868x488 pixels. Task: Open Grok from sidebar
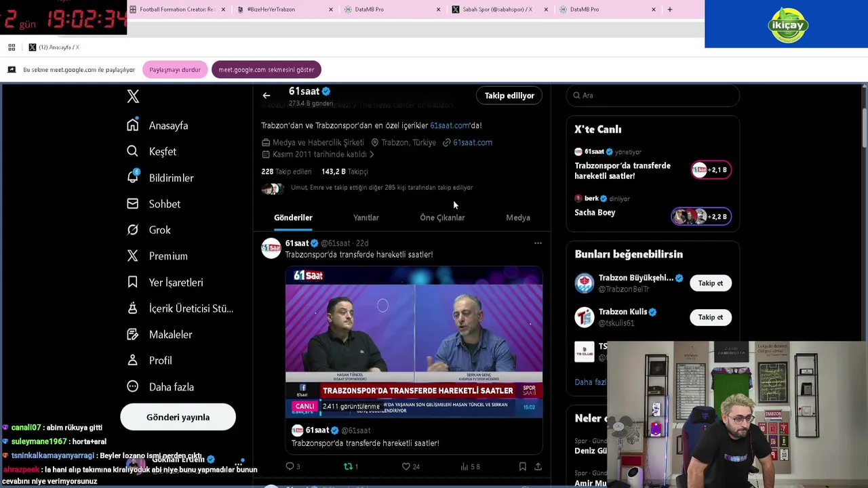click(x=149, y=230)
